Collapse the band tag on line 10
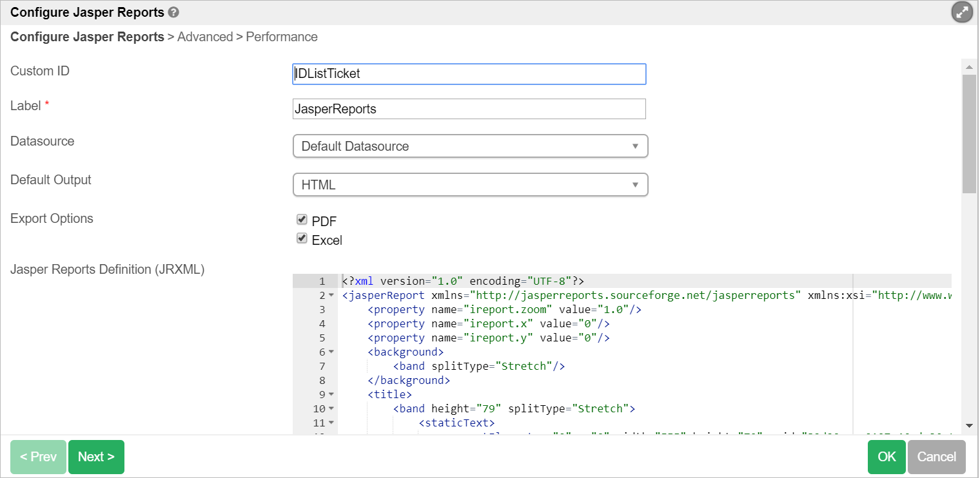980x478 pixels. tap(331, 408)
